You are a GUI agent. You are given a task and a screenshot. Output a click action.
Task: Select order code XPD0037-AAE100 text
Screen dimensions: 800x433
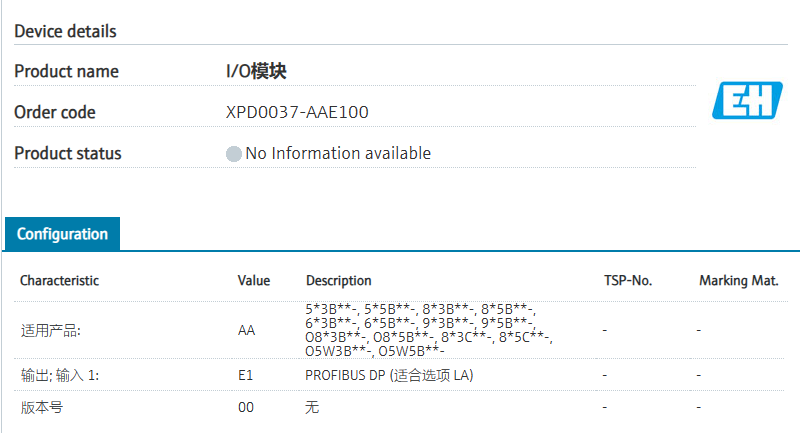(297, 112)
